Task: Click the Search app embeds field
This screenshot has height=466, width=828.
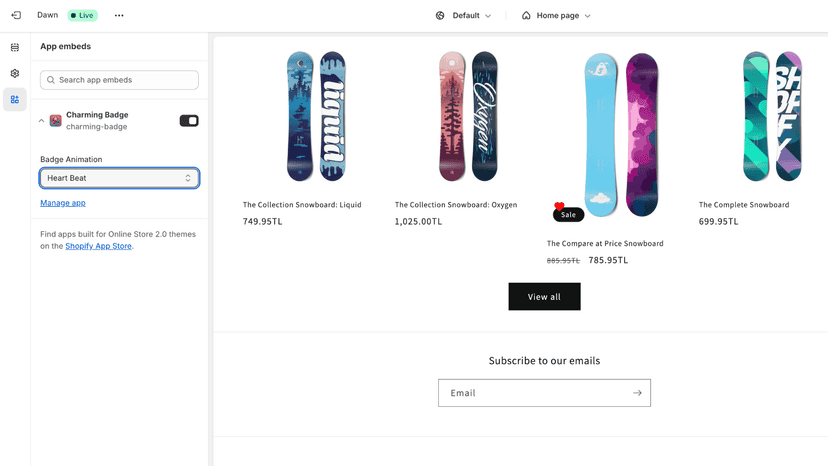Action: 119,80
